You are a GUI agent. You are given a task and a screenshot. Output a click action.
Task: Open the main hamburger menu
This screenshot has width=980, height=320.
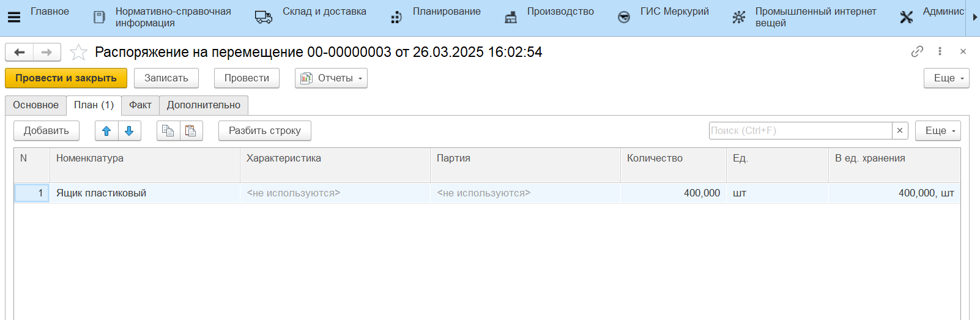13,17
